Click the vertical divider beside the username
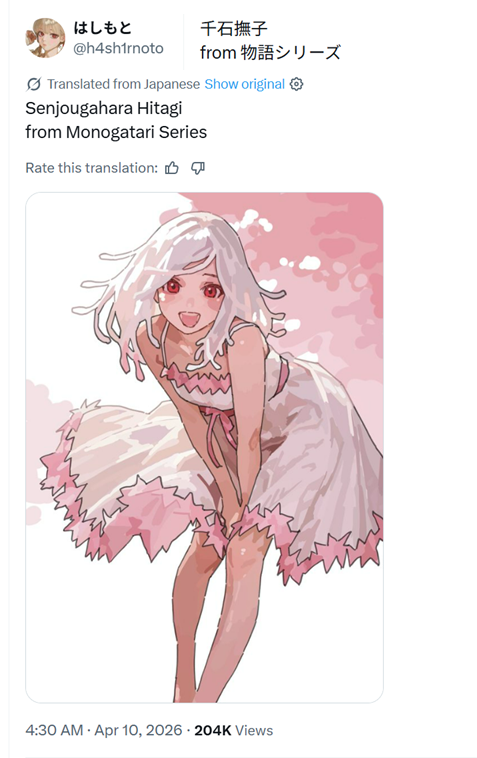This screenshot has height=758, width=477. 183,42
